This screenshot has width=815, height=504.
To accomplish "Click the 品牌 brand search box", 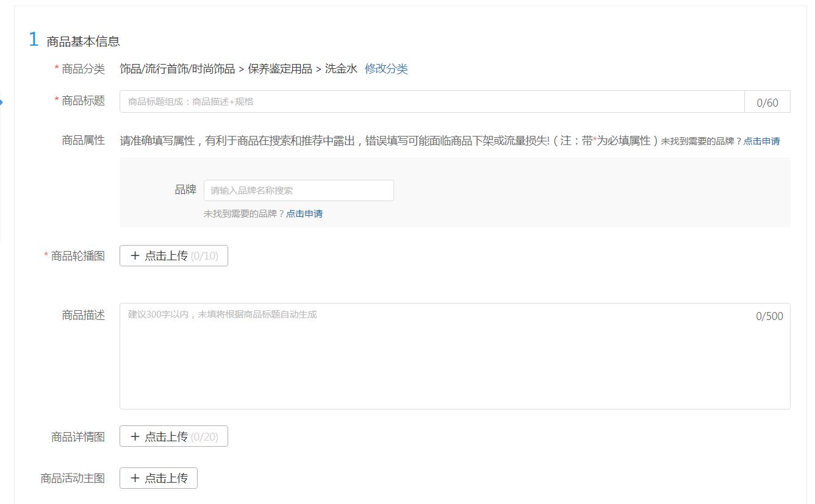I will (299, 190).
